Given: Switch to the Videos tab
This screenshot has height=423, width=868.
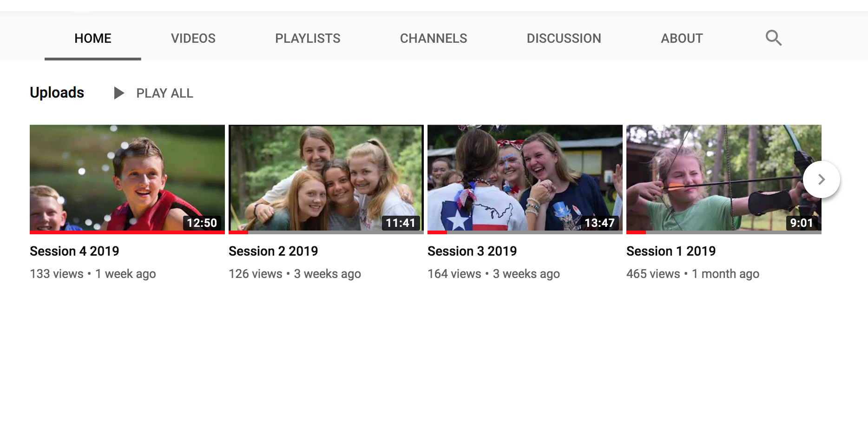Looking at the screenshot, I should 193,38.
